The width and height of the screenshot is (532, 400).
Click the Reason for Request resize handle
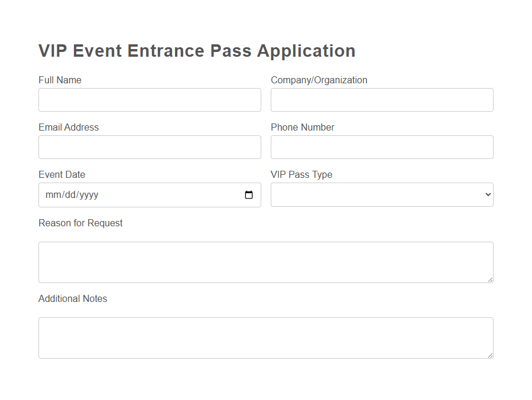(x=491, y=279)
